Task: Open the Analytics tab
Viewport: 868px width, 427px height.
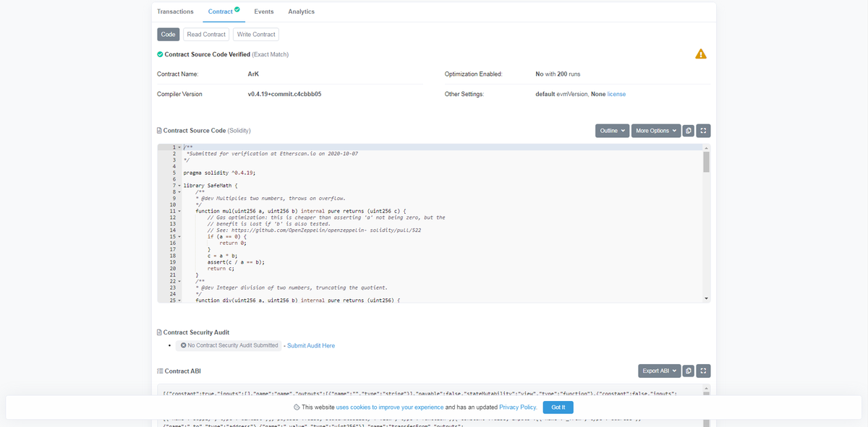Action: (x=301, y=12)
